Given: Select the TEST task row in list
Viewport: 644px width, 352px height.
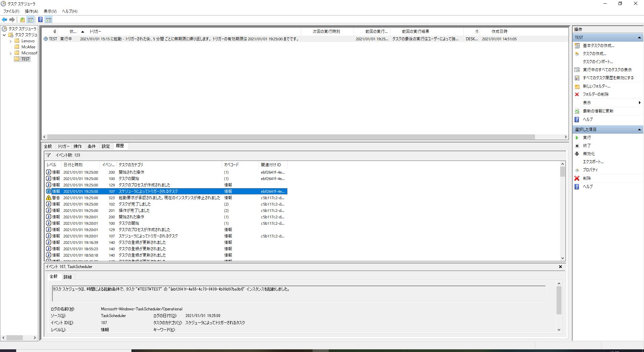Looking at the screenshot, I should (305, 39).
